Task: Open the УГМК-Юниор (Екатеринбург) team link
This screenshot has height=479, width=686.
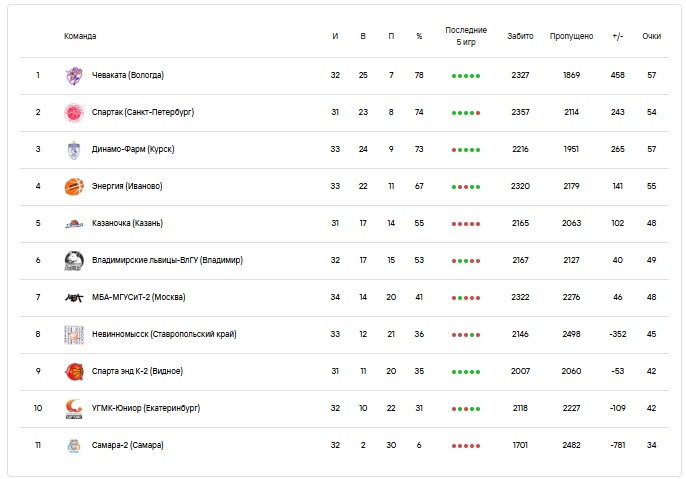Action: [146, 408]
